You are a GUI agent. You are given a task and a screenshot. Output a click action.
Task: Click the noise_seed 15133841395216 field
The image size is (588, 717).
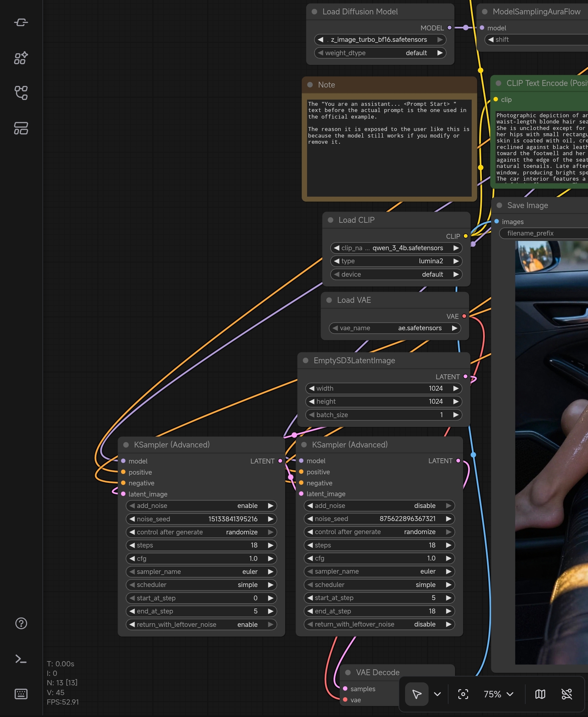click(201, 519)
